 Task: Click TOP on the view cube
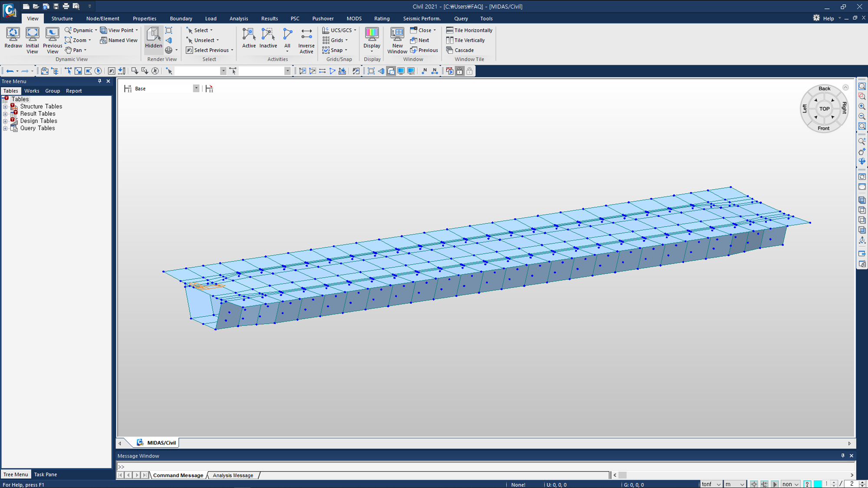point(824,109)
